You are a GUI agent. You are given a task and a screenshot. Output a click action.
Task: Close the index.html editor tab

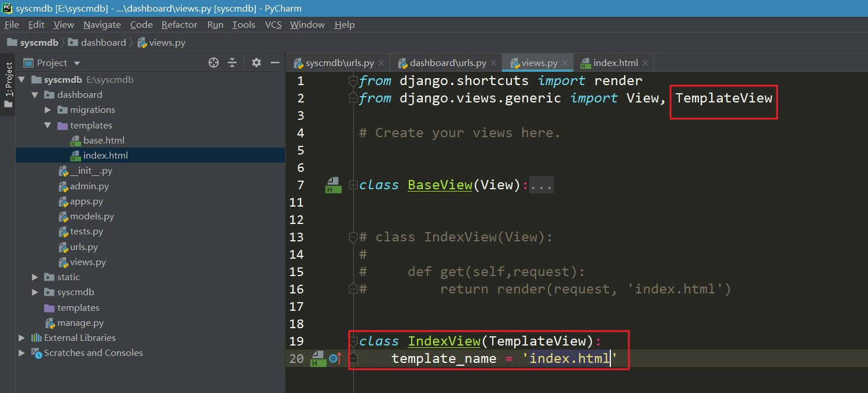click(645, 63)
